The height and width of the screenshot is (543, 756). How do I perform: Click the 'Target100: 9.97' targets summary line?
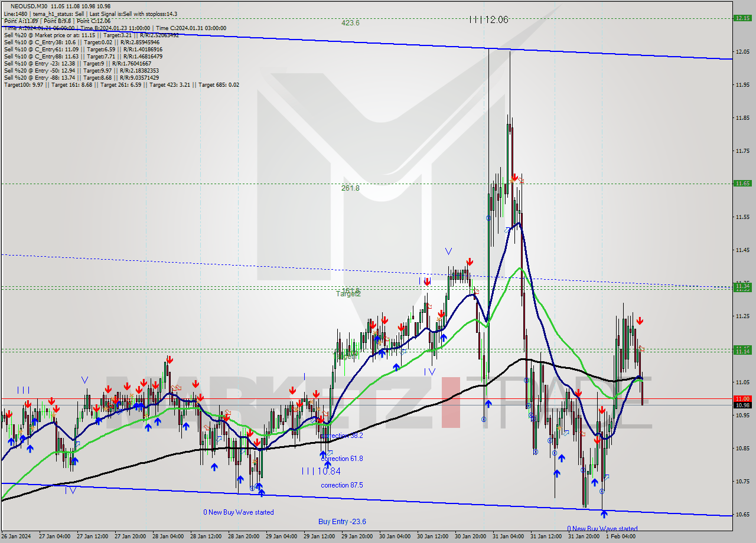pyautogui.click(x=122, y=84)
